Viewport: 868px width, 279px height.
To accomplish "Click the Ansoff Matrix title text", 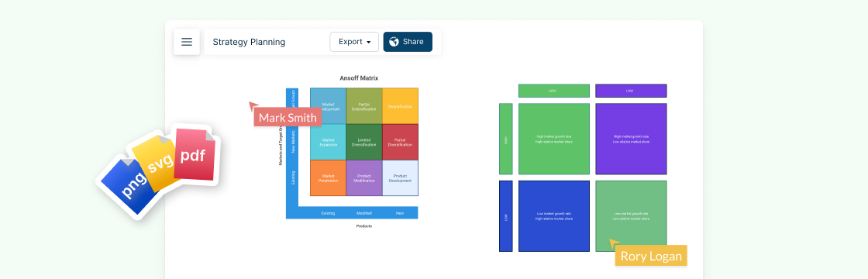I will [x=360, y=78].
